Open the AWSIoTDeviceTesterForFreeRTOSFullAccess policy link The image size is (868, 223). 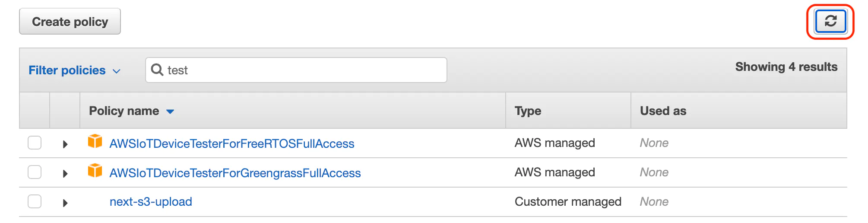tap(232, 143)
